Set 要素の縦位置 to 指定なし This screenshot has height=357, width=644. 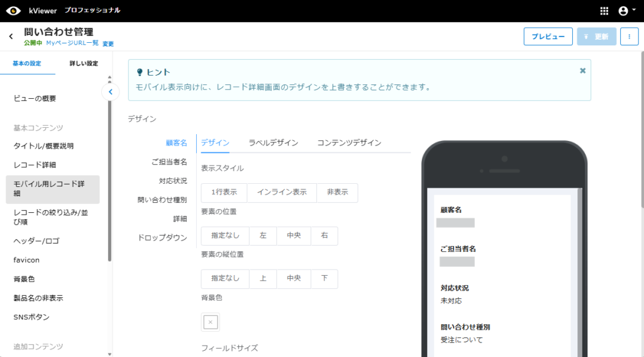point(225,279)
